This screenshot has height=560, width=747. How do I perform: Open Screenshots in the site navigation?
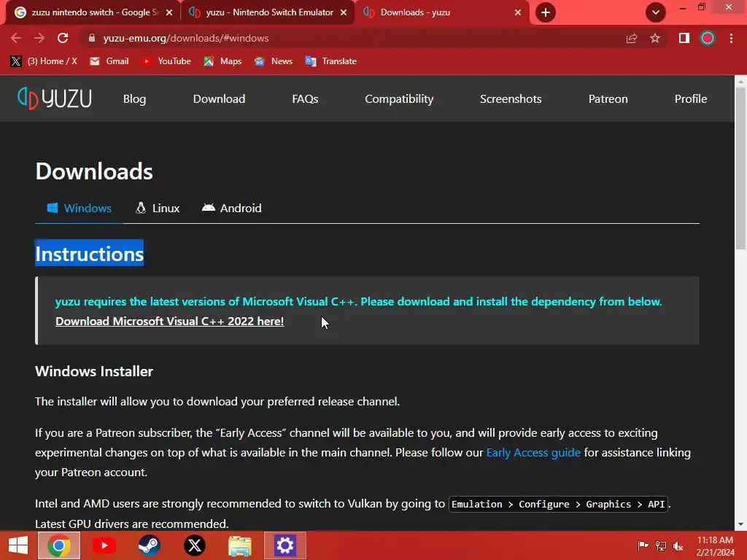511,98
